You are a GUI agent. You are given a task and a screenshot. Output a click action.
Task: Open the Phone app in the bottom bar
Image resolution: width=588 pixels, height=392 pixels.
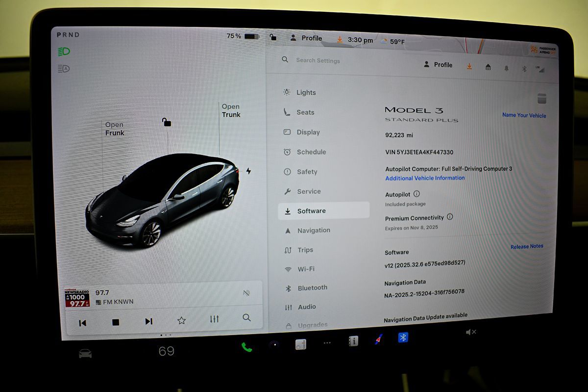[246, 347]
